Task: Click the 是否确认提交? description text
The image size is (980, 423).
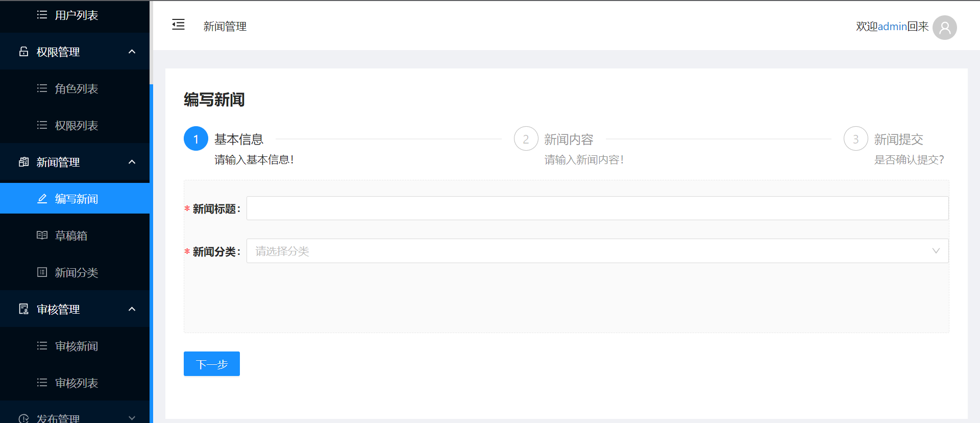Action: (910, 160)
